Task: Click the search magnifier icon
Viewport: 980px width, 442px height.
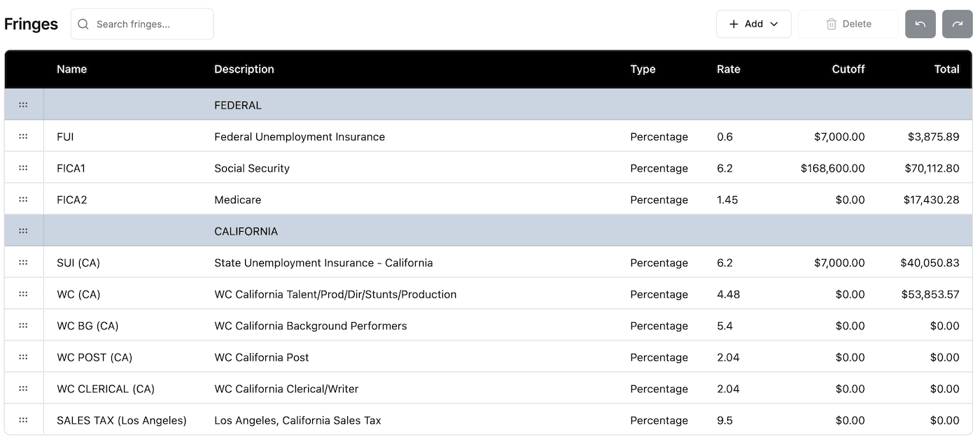Action: pos(83,24)
